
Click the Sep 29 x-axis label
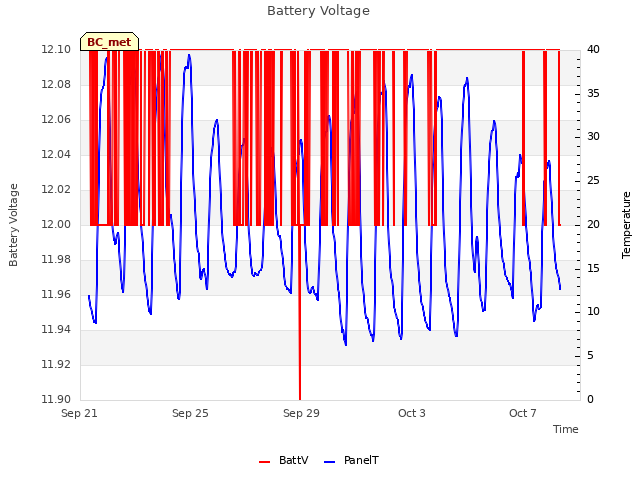point(301,413)
